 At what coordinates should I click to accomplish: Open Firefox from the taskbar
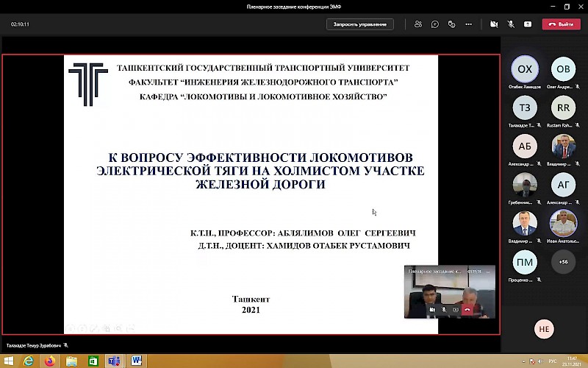point(50,361)
